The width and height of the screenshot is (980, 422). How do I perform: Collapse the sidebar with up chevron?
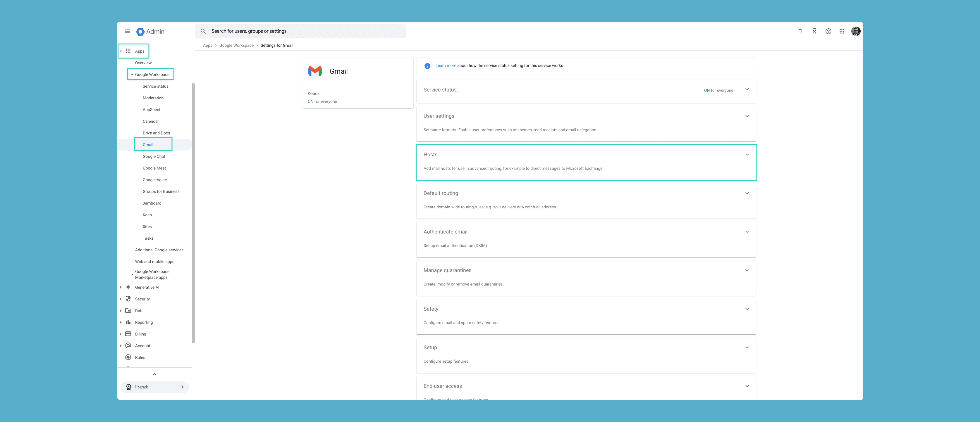click(x=154, y=374)
